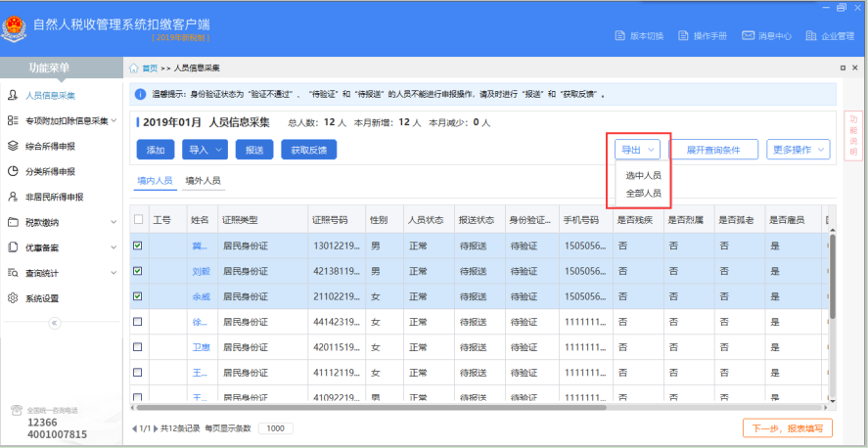Click the 首页 breadcrumb link

click(x=150, y=68)
